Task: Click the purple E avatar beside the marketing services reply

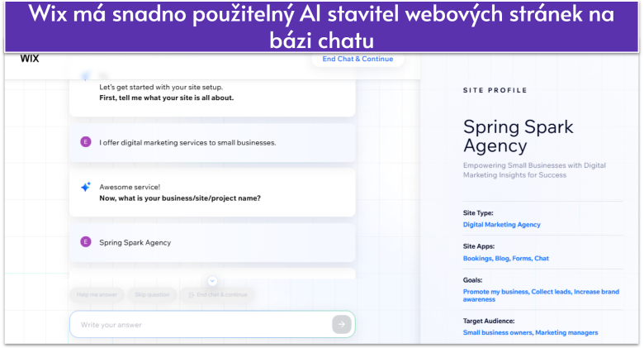Action: (85, 142)
